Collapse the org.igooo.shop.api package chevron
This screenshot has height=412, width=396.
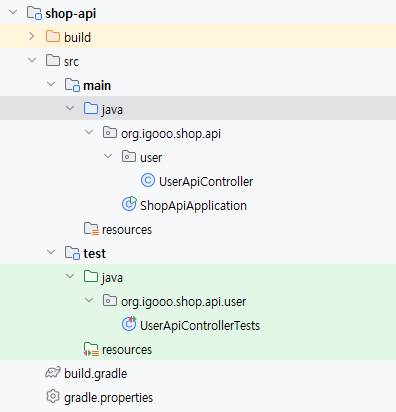pyautogui.click(x=89, y=132)
